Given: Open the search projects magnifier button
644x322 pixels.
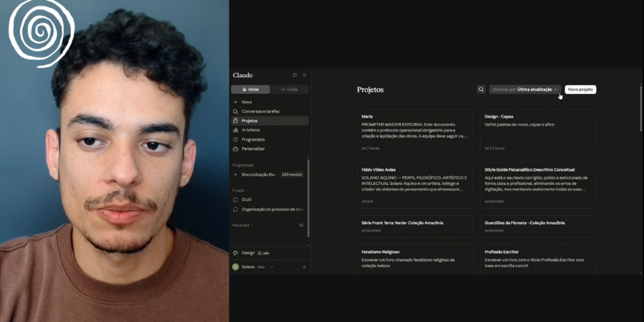Looking at the screenshot, I should coord(481,89).
